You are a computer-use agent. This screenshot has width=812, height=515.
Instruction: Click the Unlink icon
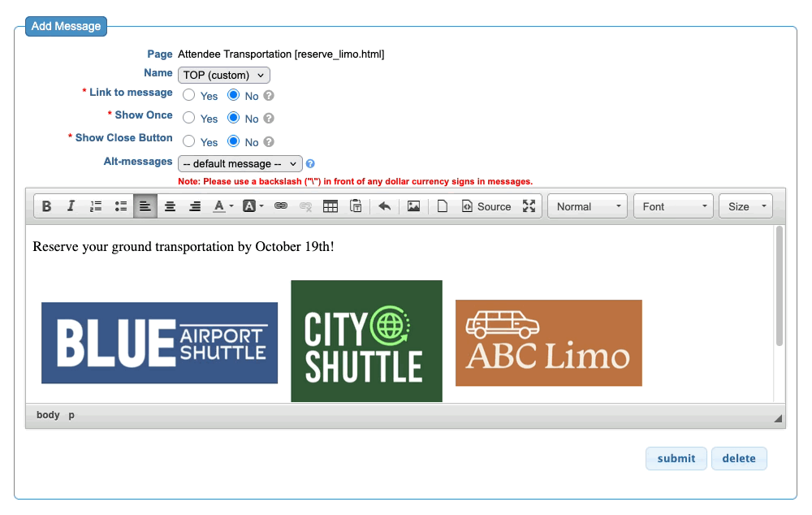305,206
